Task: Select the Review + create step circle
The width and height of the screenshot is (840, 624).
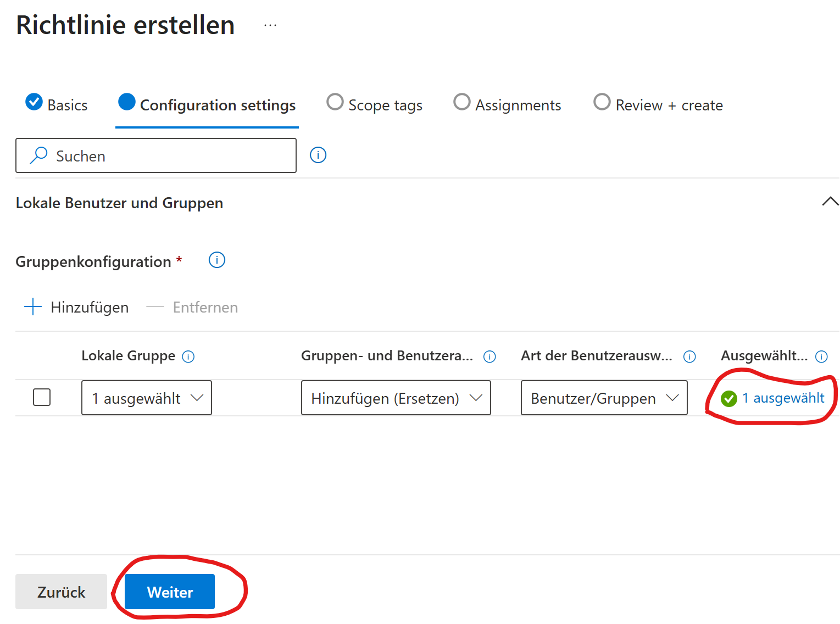Action: [602, 102]
